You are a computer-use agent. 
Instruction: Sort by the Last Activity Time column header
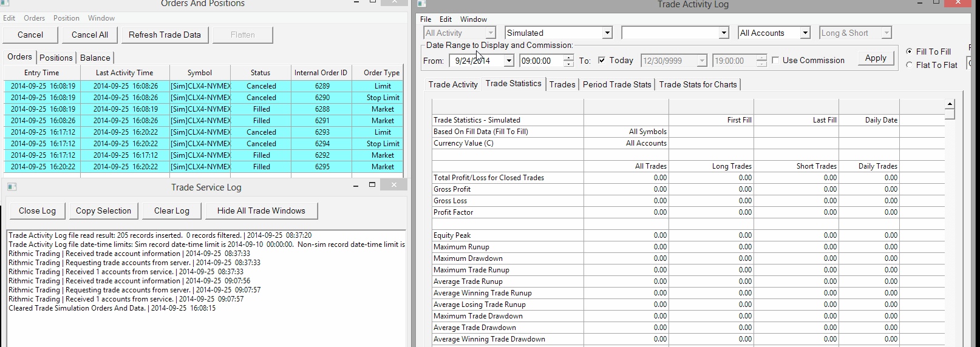click(124, 73)
